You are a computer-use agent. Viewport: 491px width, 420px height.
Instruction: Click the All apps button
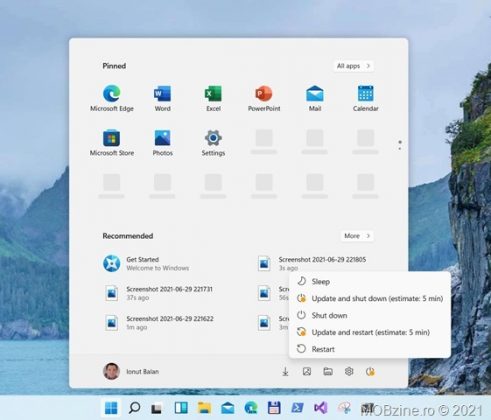coord(353,66)
